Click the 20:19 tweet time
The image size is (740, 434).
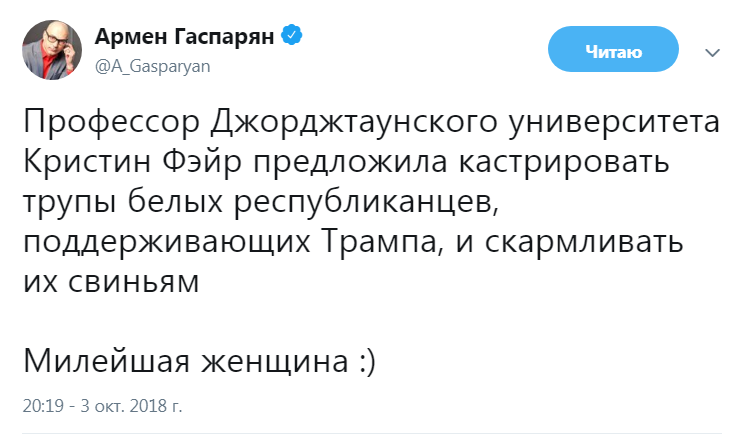click(x=42, y=407)
